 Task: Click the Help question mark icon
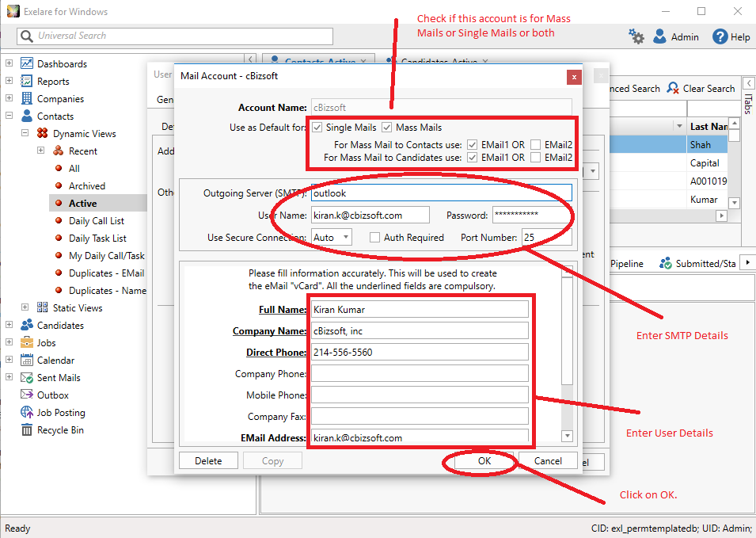720,36
